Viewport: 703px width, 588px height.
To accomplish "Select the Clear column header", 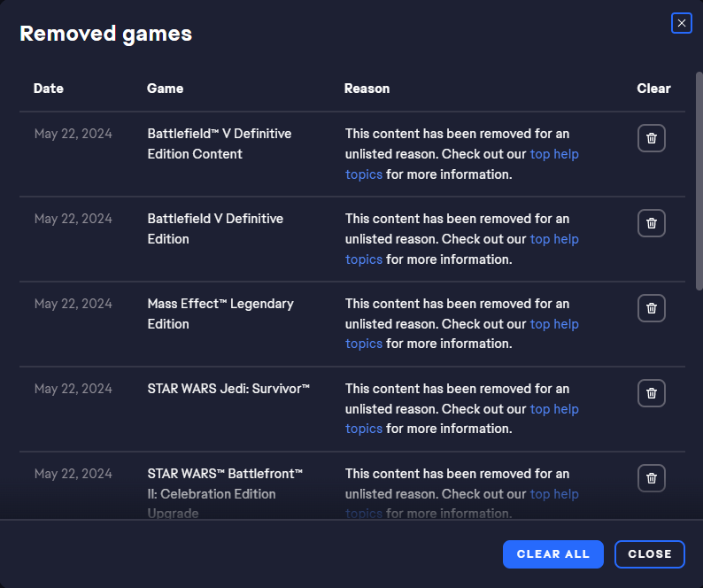I will 653,89.
